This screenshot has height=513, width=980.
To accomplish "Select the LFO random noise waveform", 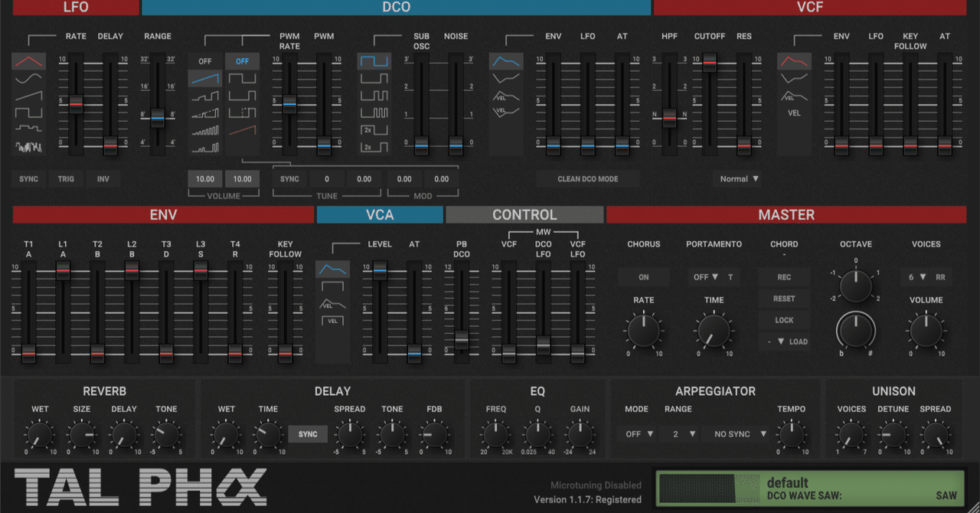I will click(x=28, y=146).
